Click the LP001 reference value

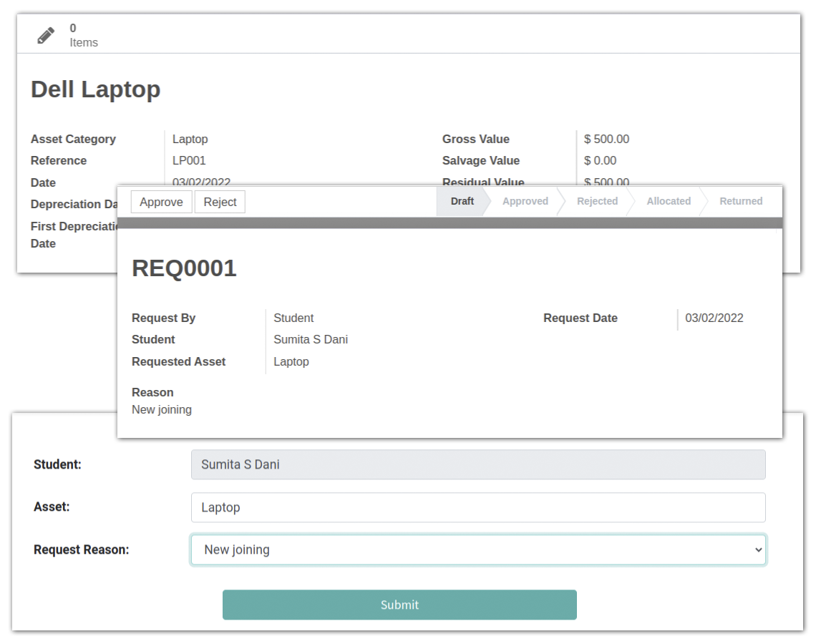(189, 160)
